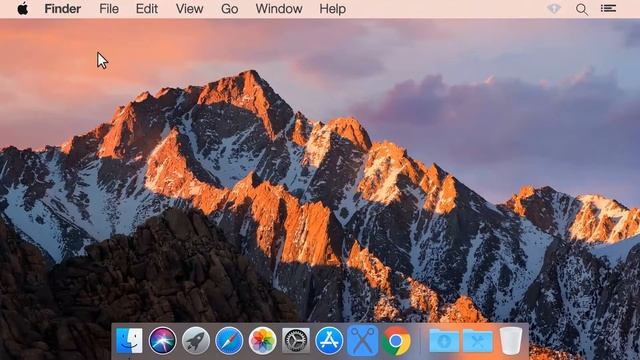Open Launchpad rocket icon
Screen dimensions: 640x360
coord(196,340)
